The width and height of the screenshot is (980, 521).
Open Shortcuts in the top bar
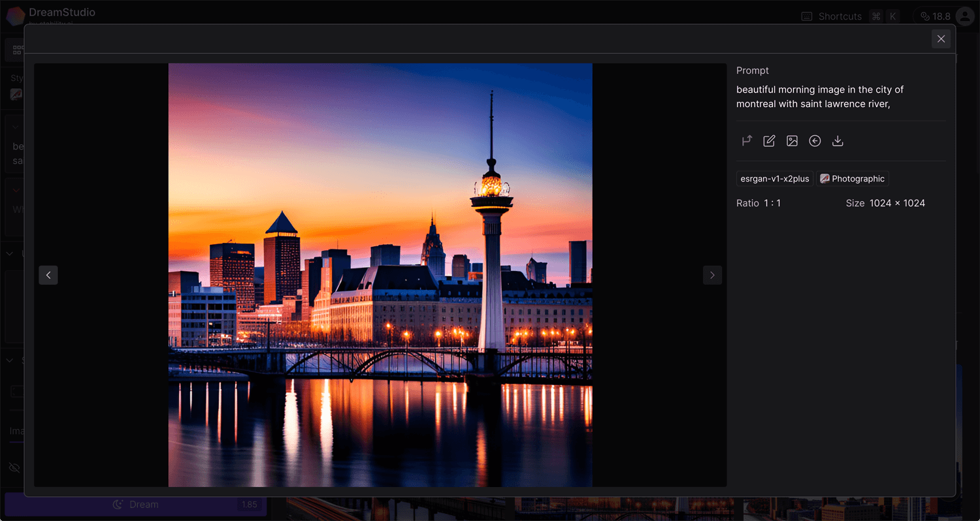pos(832,16)
